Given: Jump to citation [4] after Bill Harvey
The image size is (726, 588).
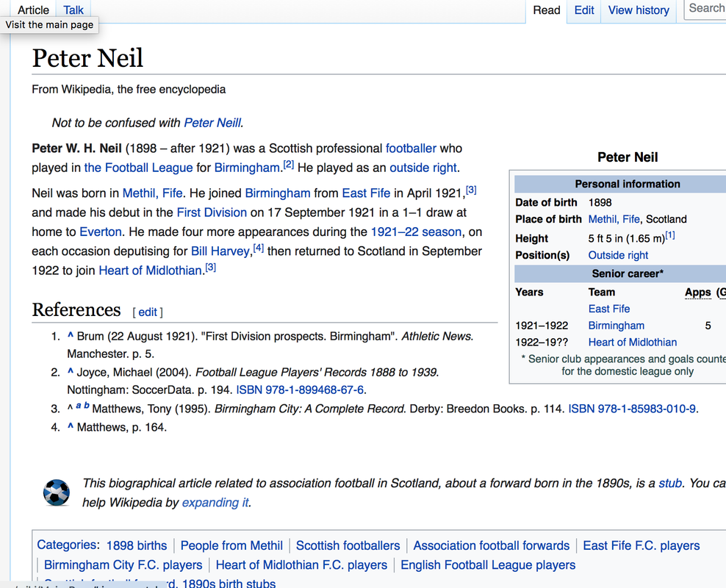Looking at the screenshot, I should 259,248.
